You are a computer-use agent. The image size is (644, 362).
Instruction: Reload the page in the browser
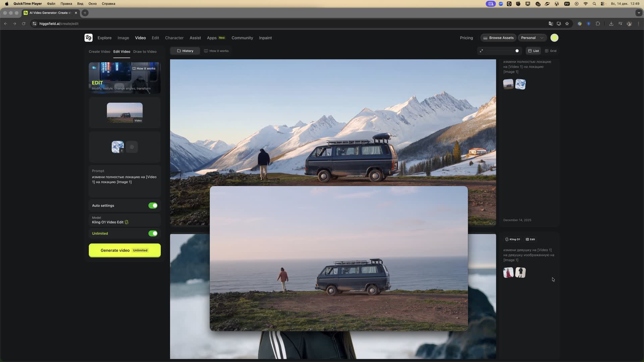click(23, 24)
